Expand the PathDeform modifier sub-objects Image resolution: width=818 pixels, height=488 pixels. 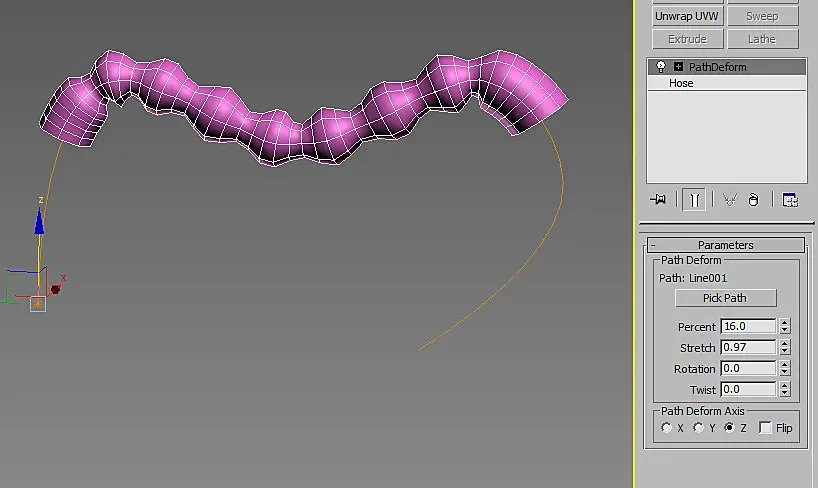coord(678,67)
